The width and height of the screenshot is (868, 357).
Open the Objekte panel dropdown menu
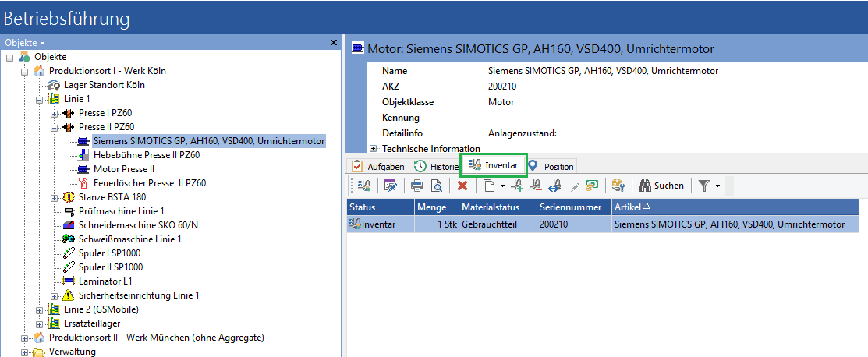[x=24, y=43]
